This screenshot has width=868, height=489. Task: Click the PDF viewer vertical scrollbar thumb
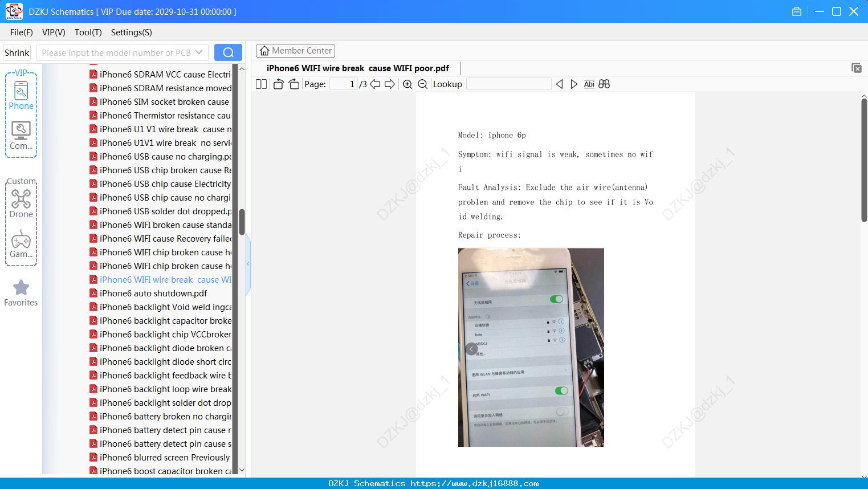[x=864, y=160]
